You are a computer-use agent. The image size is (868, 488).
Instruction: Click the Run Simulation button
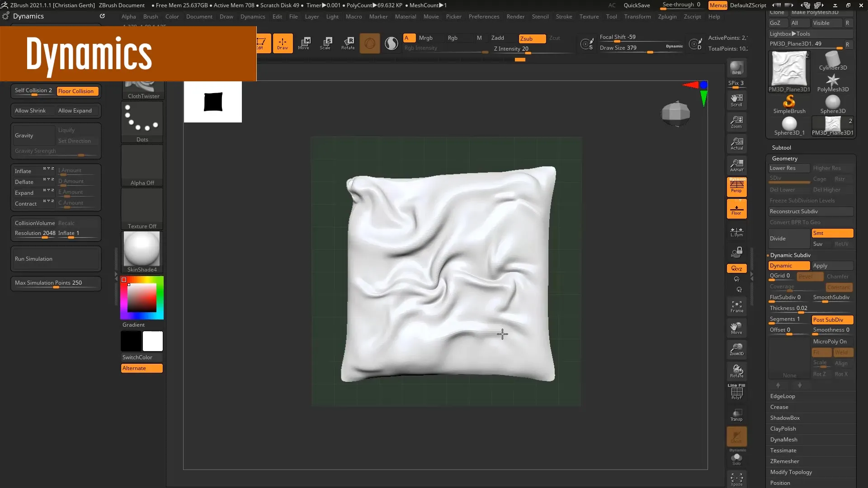click(55, 259)
